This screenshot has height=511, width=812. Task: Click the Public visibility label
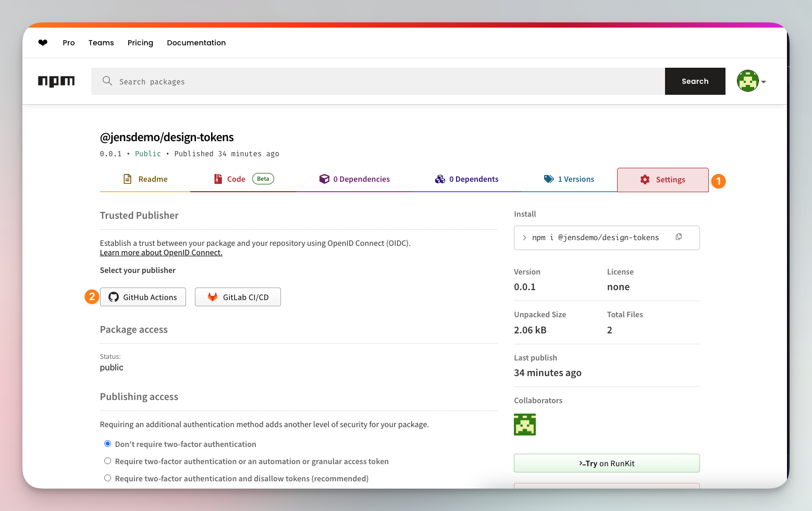148,154
